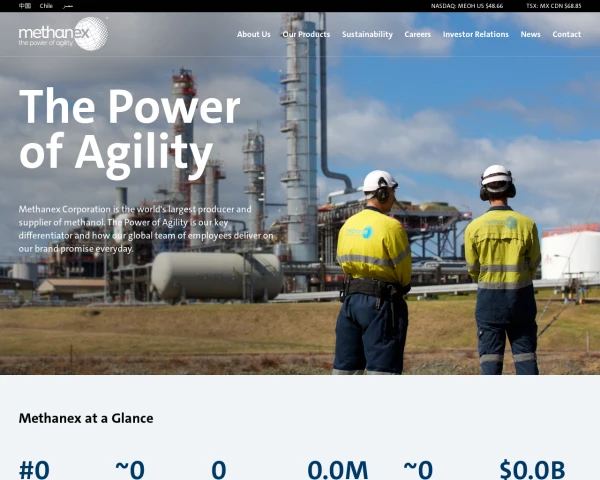Viewport: 600px width, 480px height.
Task: Click the Methanex at a Glance heading
Action: coord(86,418)
